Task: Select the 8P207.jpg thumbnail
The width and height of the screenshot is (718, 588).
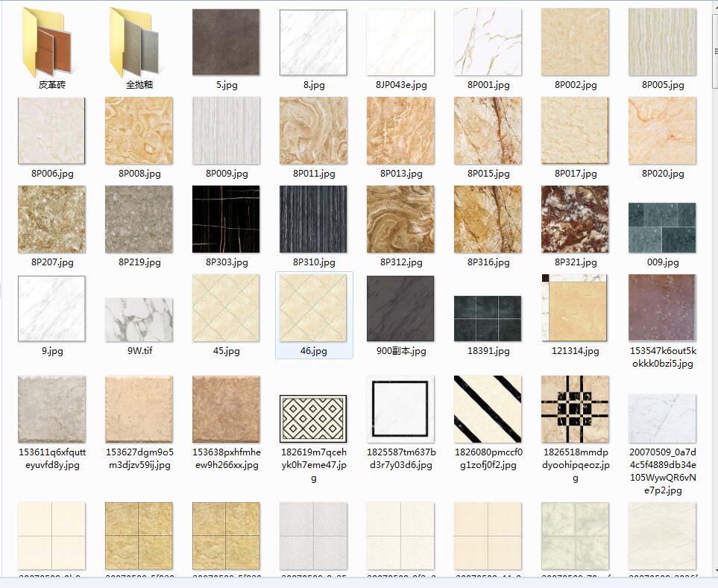Action: (51, 219)
